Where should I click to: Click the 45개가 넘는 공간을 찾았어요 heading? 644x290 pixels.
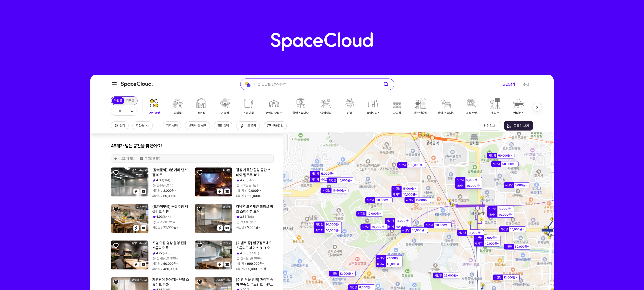[x=136, y=146]
